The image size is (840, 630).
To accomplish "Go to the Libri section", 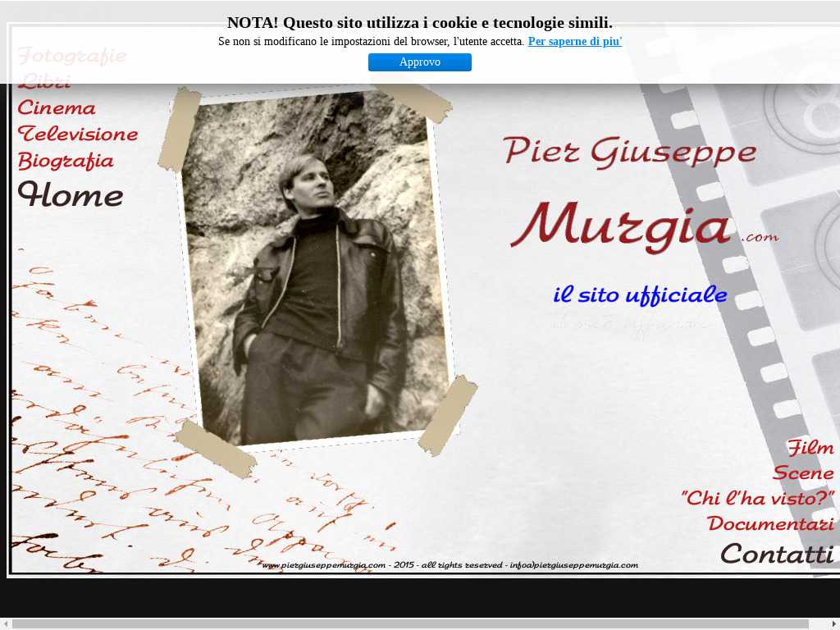I will 44,81.
